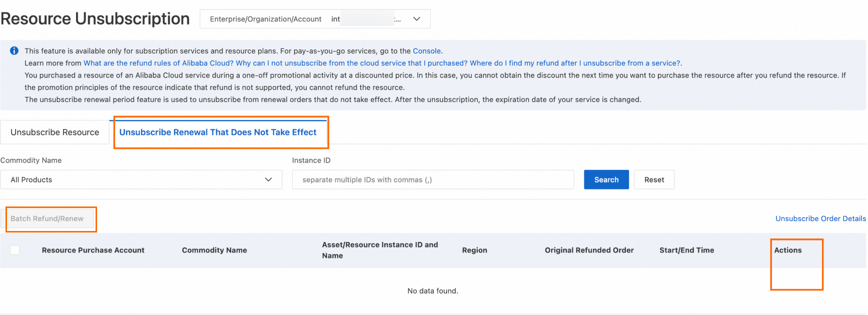Click the blue info icon in the notice
This screenshot has width=868, height=315.
pos(14,50)
